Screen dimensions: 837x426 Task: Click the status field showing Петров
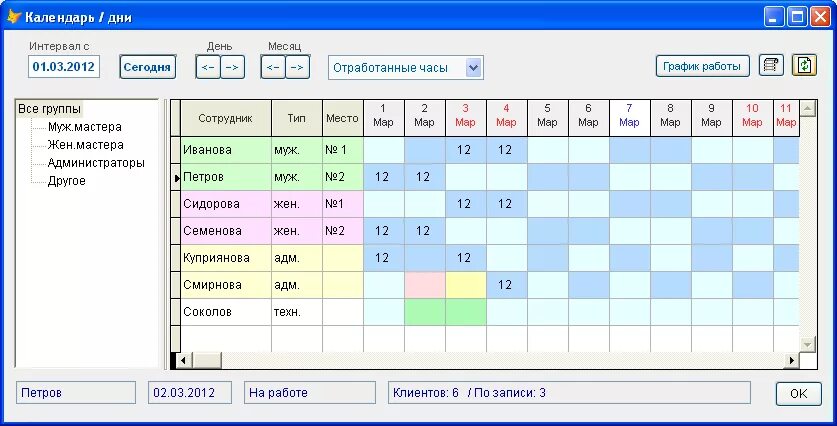76,393
